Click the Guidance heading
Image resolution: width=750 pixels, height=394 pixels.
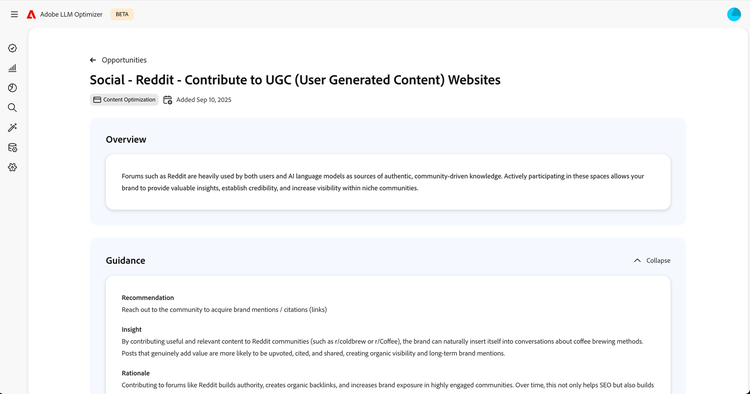(x=125, y=261)
